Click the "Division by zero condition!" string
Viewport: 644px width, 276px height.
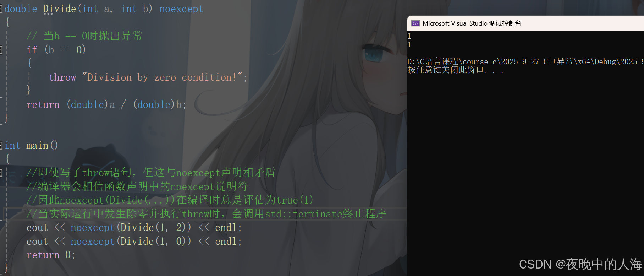point(163,77)
